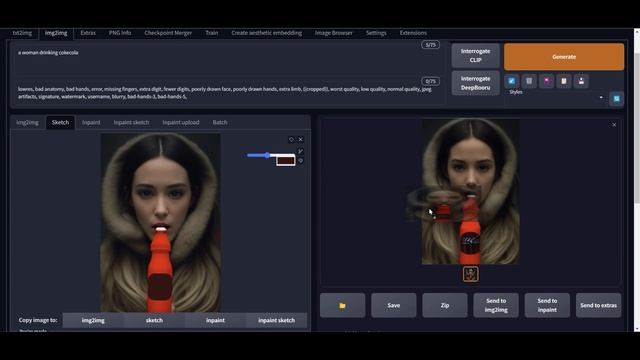Select the Sketch sub-tab

[60, 122]
